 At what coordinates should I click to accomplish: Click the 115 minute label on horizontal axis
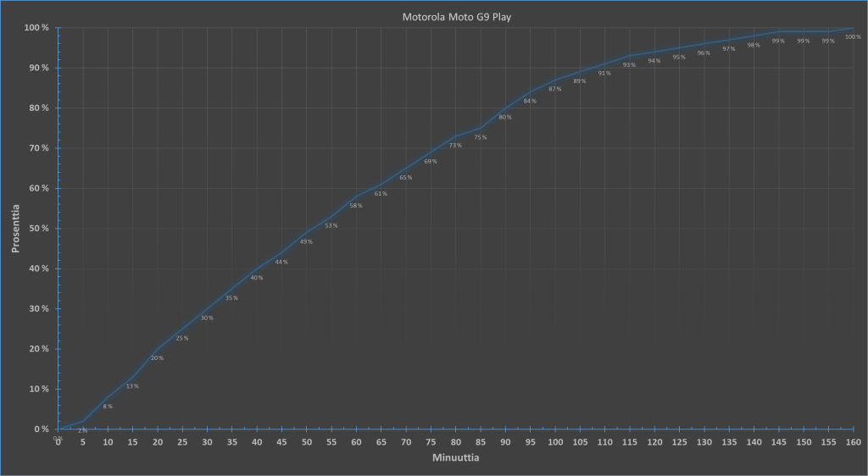(x=630, y=442)
